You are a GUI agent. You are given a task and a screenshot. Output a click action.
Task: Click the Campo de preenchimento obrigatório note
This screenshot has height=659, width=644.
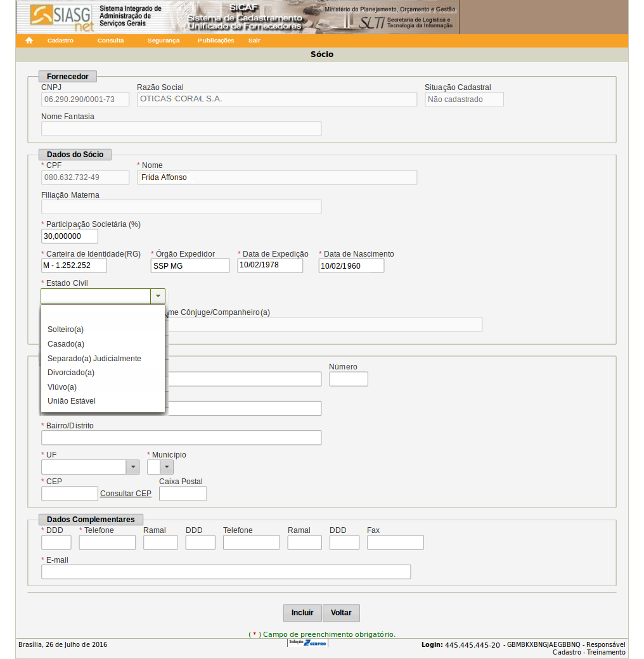click(x=322, y=634)
